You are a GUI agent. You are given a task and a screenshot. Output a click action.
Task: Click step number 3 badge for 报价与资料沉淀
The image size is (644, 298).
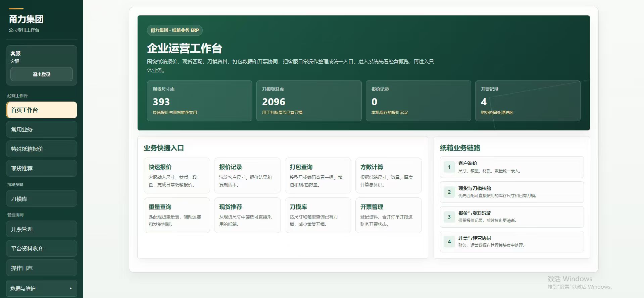449,217
